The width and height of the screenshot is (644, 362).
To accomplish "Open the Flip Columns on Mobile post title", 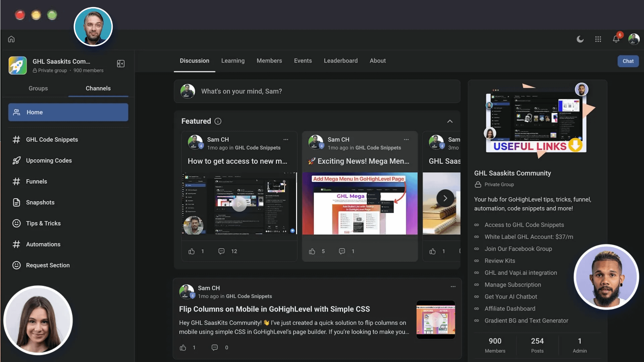I will (x=274, y=309).
